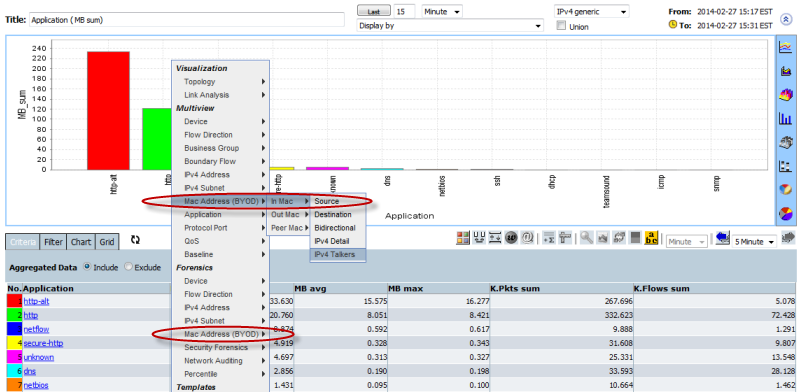Expand the Baseline submenu
The height and width of the screenshot is (392, 803).
220,254
